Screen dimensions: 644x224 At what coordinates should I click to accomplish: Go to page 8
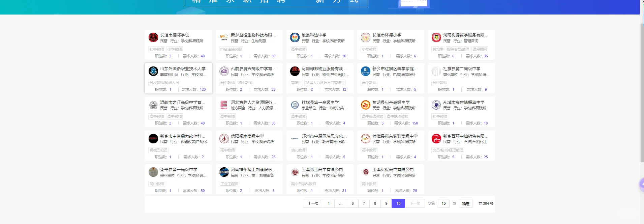click(375, 203)
